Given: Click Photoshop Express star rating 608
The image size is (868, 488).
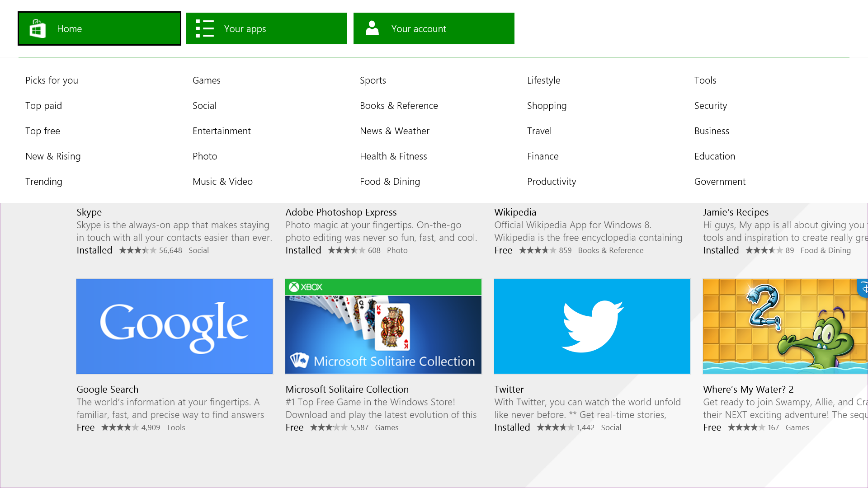Looking at the screenshot, I should click(x=347, y=250).
